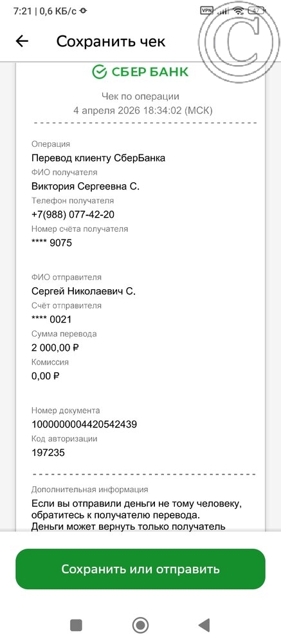Tap the cellular signal bars icon
This screenshot has height=644, width=281.
click(x=223, y=11)
